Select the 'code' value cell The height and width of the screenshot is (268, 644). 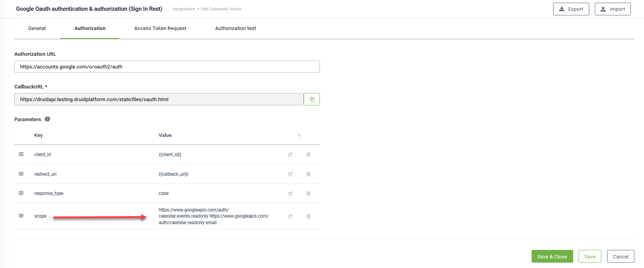(164, 193)
